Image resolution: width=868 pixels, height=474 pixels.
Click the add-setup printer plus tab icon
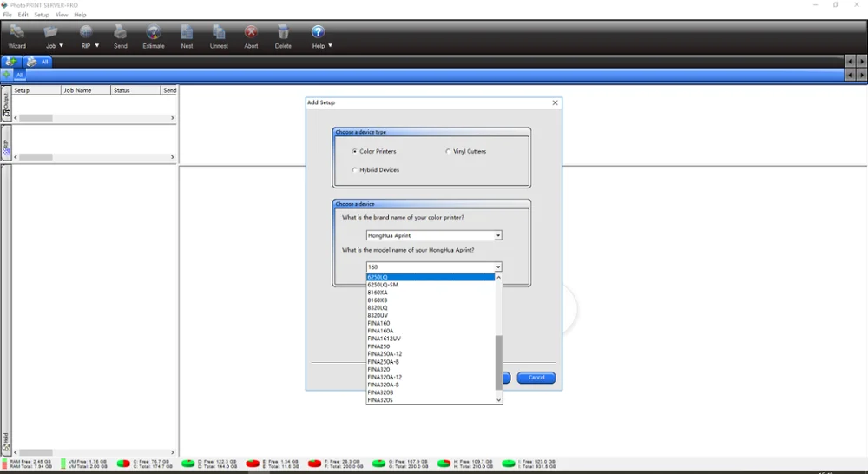pyautogui.click(x=10, y=62)
